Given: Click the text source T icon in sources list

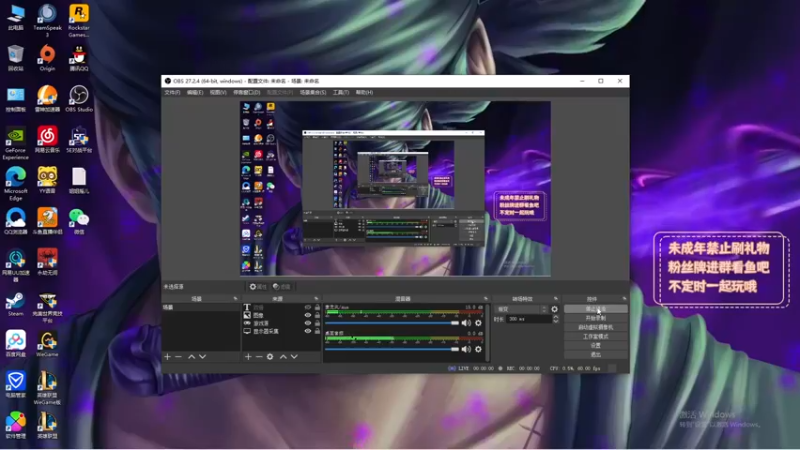Looking at the screenshot, I should [247, 307].
